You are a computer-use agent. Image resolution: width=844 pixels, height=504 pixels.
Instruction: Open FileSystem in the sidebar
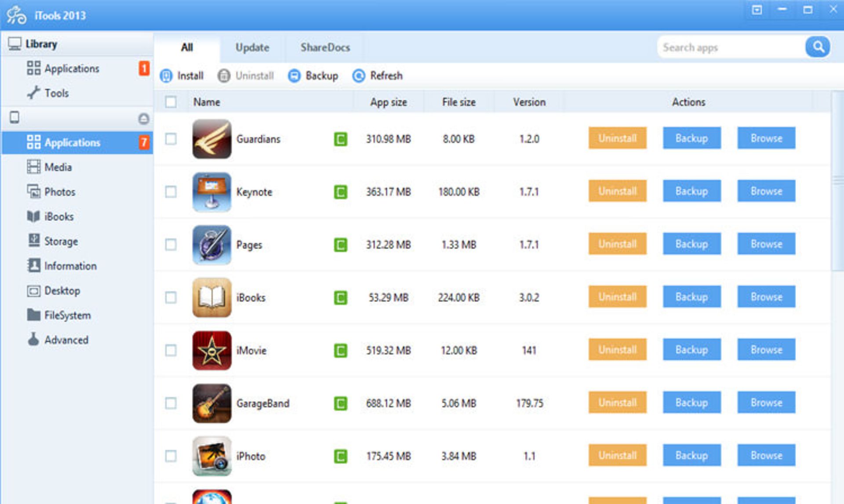[77, 315]
